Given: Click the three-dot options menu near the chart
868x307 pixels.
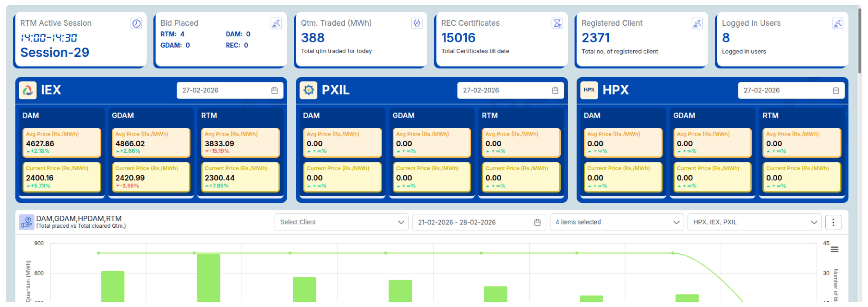Looking at the screenshot, I should coord(833,222).
